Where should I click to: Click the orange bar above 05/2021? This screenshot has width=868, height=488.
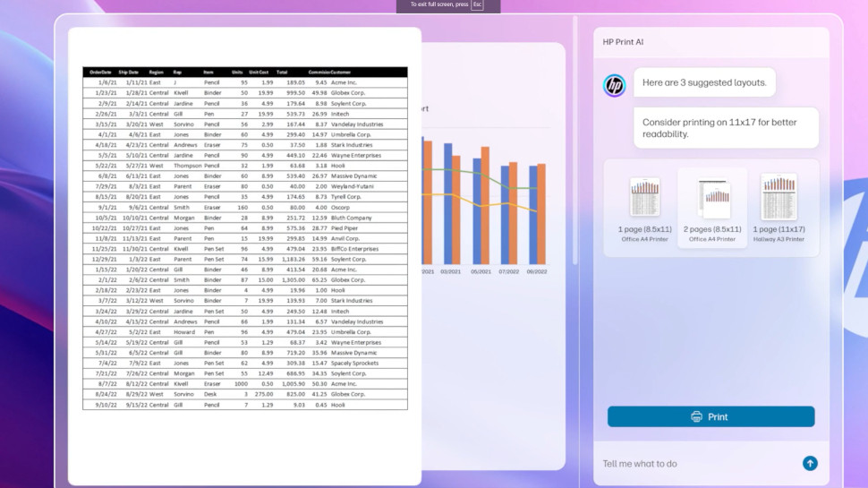click(486, 206)
